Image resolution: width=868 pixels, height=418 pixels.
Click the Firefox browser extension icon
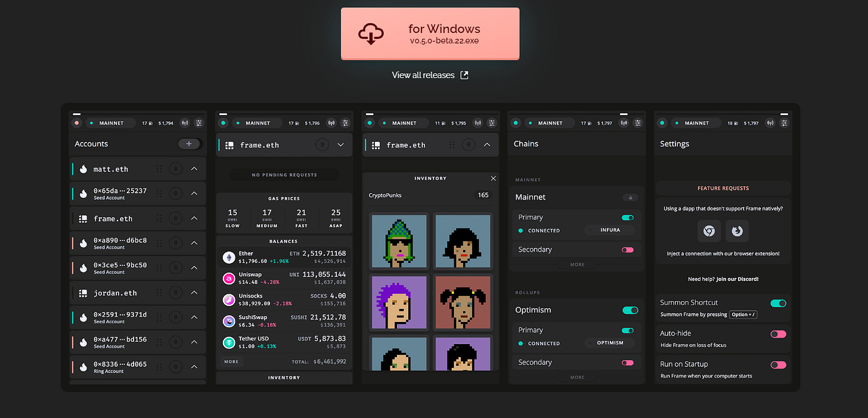click(x=737, y=231)
